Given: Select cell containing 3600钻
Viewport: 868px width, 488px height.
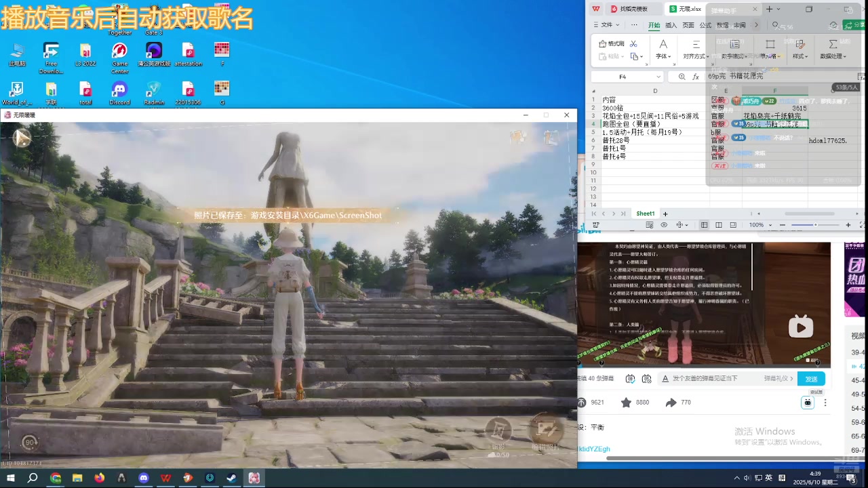Looking at the screenshot, I should [655, 108].
